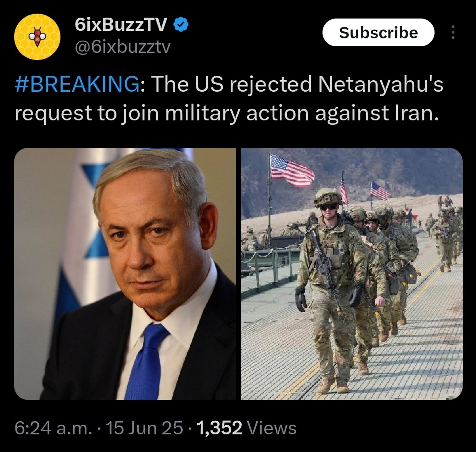Click the largest American flag in soldiers photo
476x452 pixels.
[292, 170]
